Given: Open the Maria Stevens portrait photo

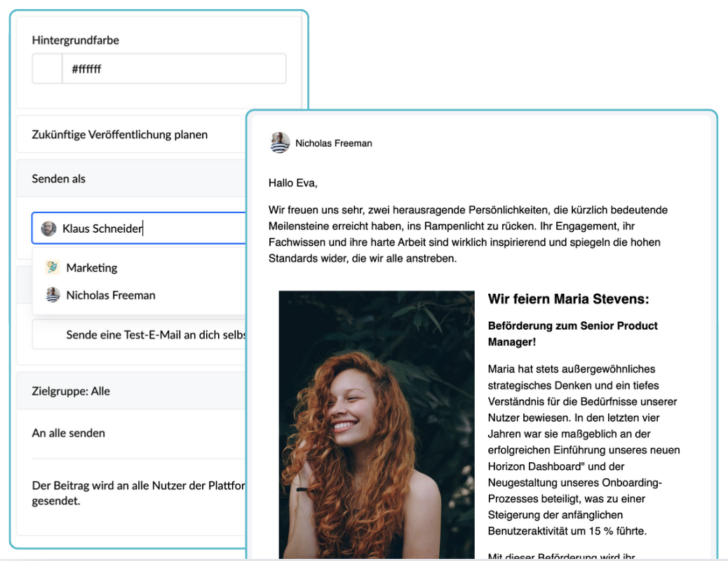Looking at the screenshot, I should (377, 424).
